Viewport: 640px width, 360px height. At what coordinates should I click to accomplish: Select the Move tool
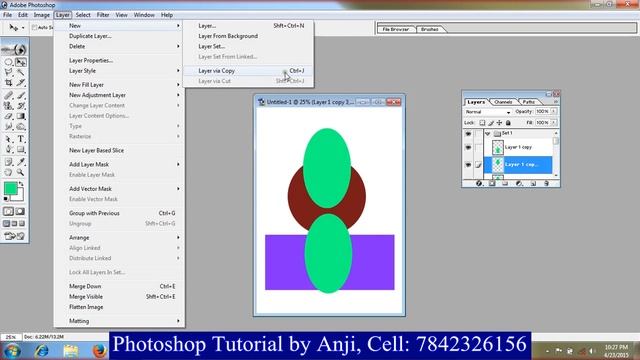(x=20, y=62)
